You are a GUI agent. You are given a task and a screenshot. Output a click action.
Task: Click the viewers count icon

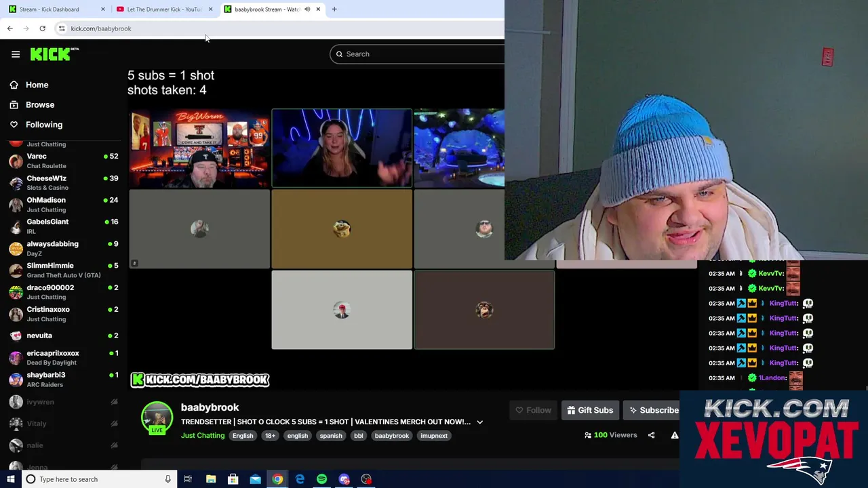(587, 435)
